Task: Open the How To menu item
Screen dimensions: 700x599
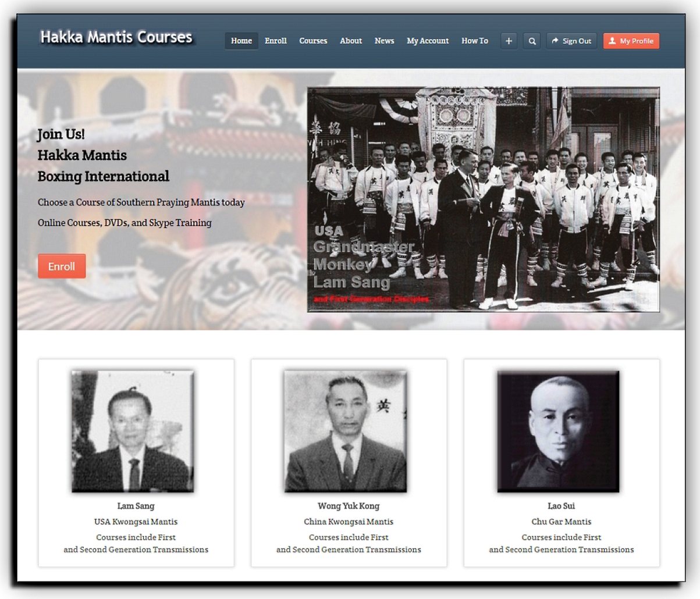Action: coord(475,41)
